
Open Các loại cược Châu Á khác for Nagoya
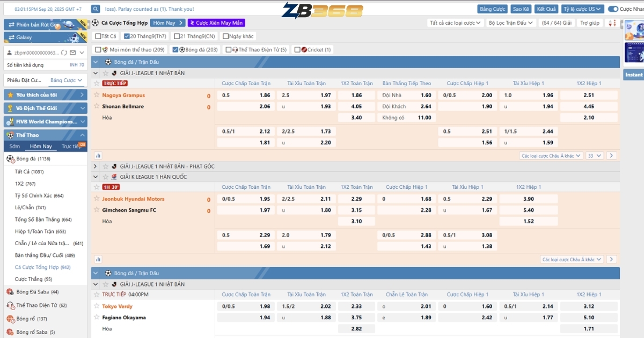point(551,156)
